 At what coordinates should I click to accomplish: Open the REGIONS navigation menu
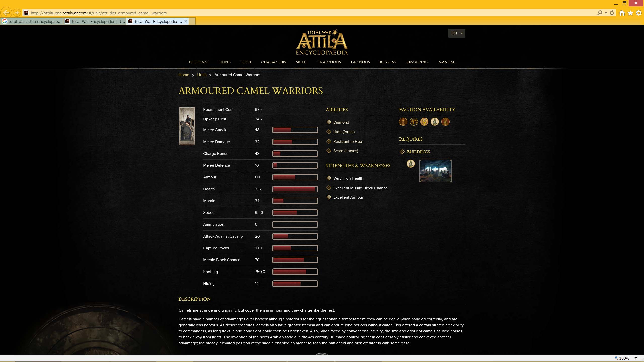coord(388,62)
